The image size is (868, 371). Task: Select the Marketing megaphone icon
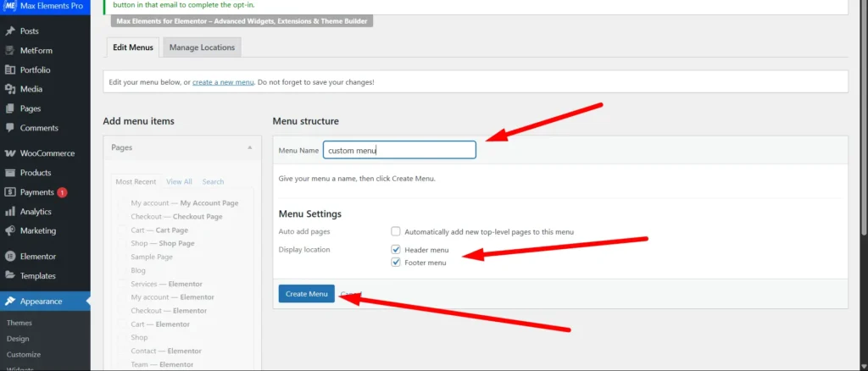pyautogui.click(x=10, y=230)
